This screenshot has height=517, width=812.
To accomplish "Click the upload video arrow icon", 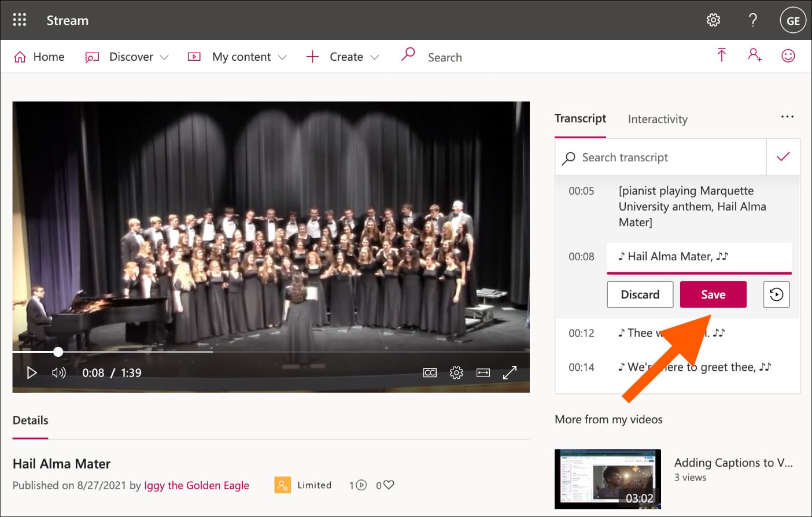I will pyautogui.click(x=721, y=56).
